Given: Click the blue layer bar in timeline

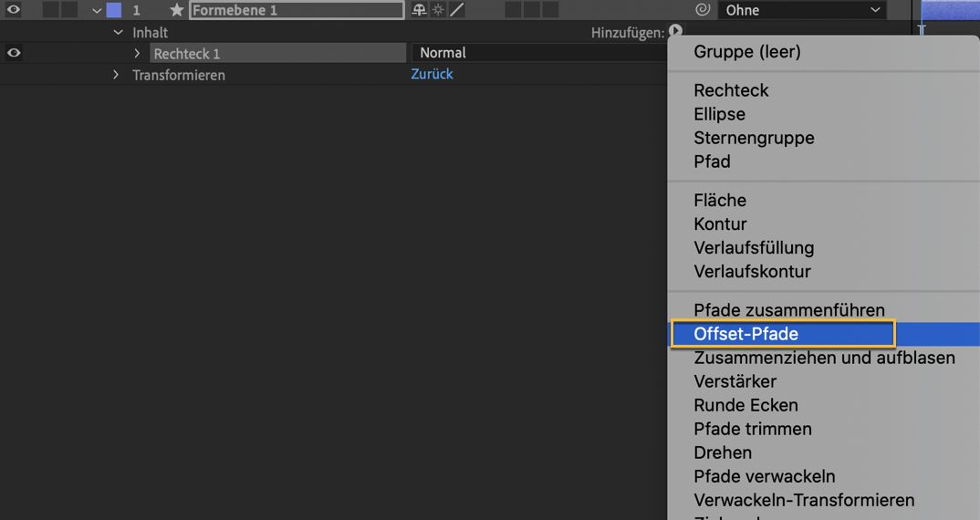Looking at the screenshot, I should (x=950, y=9).
